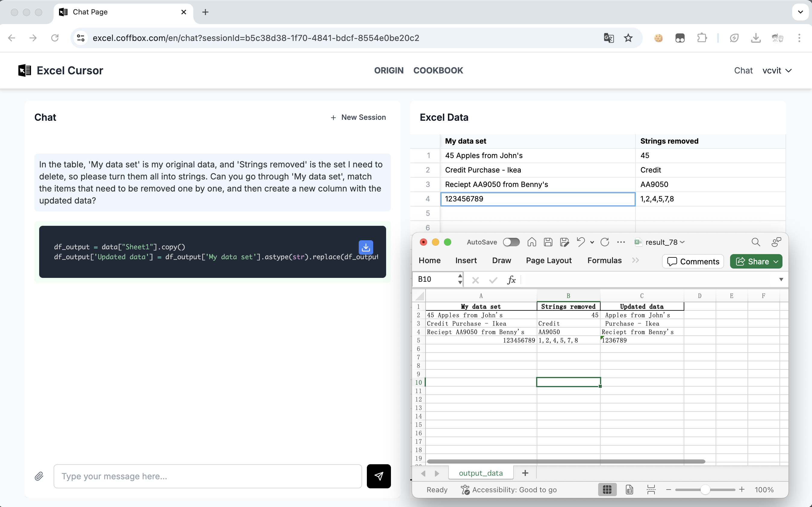812x507 pixels.
Task: Open the Chrome tab search dropdown
Action: pyautogui.click(x=800, y=12)
